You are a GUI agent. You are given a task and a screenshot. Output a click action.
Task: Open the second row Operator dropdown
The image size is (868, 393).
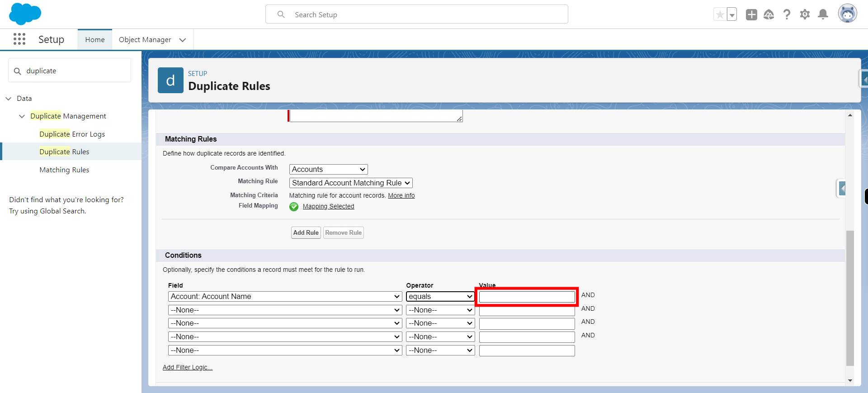point(440,310)
